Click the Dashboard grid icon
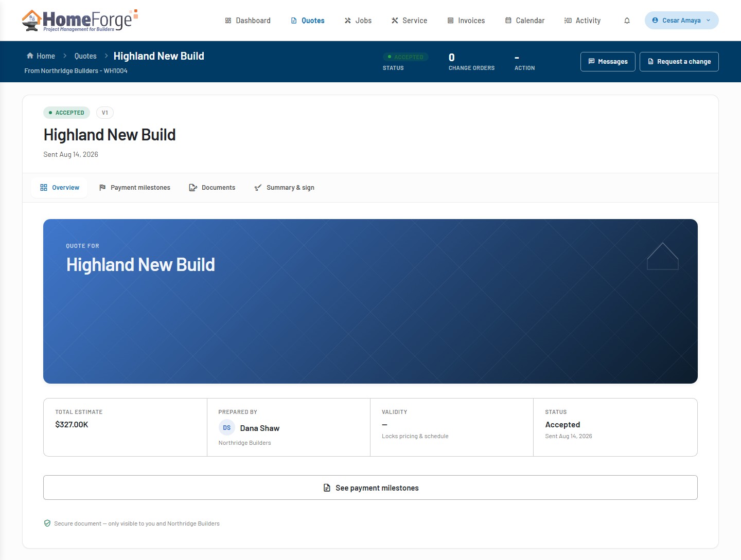The image size is (741, 560). 228,21
